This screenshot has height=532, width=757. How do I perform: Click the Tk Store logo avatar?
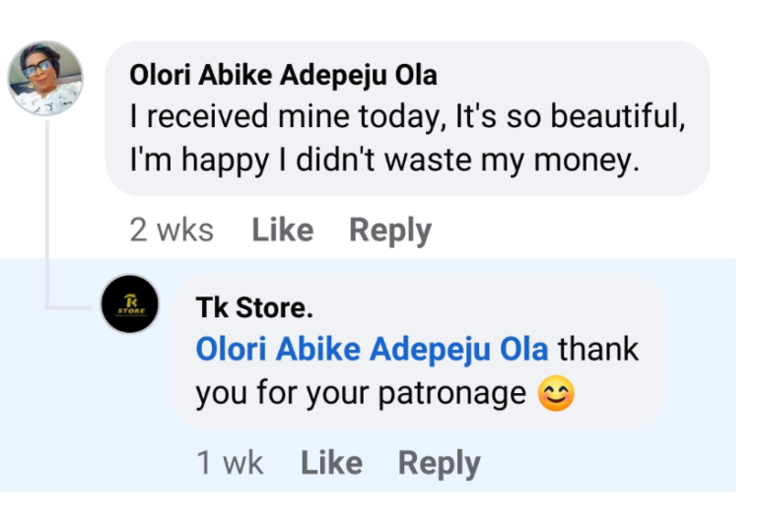[130, 304]
